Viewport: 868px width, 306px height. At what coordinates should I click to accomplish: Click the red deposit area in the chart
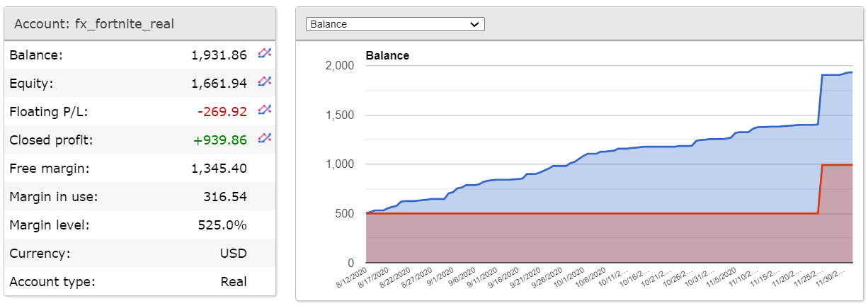[x=566, y=237]
